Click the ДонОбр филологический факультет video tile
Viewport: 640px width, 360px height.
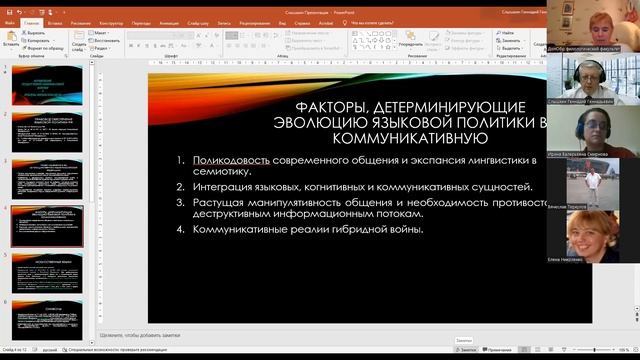(593, 26)
